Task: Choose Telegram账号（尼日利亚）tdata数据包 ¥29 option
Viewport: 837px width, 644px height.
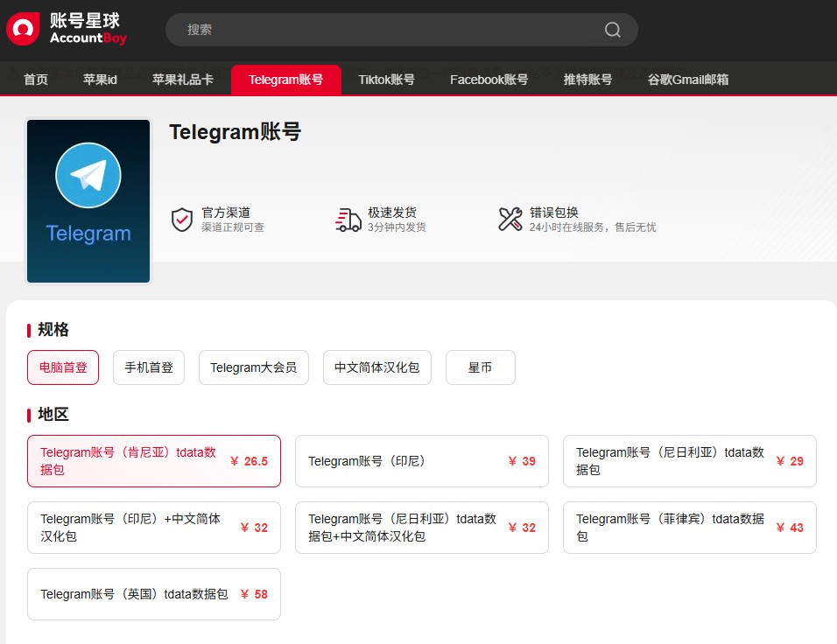Action: coord(690,461)
